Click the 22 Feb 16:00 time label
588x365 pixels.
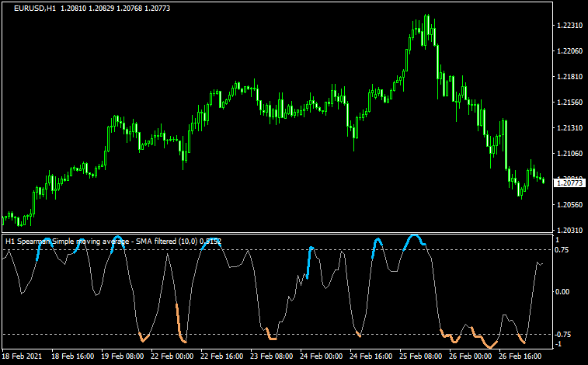point(222,356)
